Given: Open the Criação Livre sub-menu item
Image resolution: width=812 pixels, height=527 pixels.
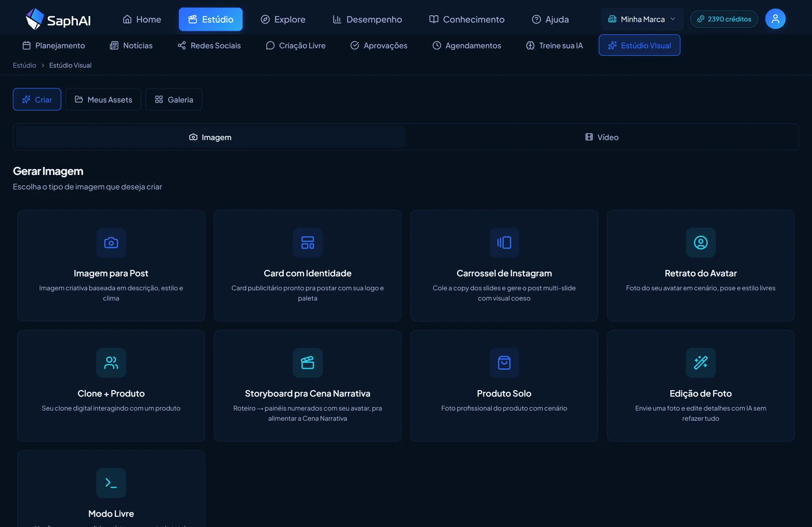Looking at the screenshot, I should pos(296,46).
